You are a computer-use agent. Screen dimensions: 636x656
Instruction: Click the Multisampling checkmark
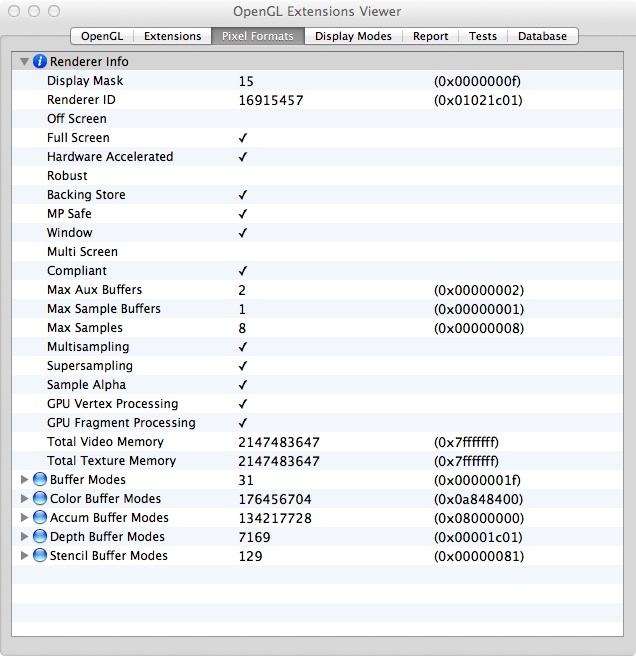click(x=243, y=347)
